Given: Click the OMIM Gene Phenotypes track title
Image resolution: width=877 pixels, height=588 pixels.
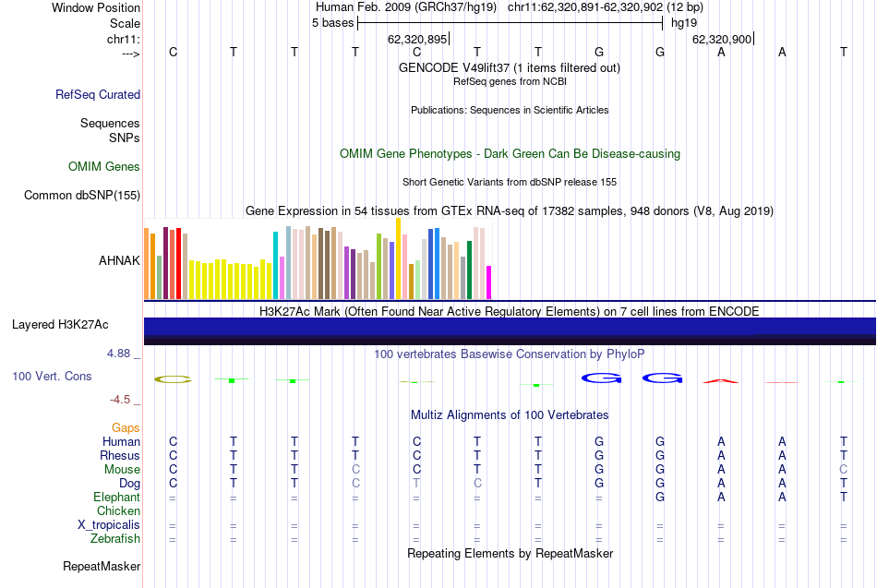Looking at the screenshot, I should coord(510,154).
